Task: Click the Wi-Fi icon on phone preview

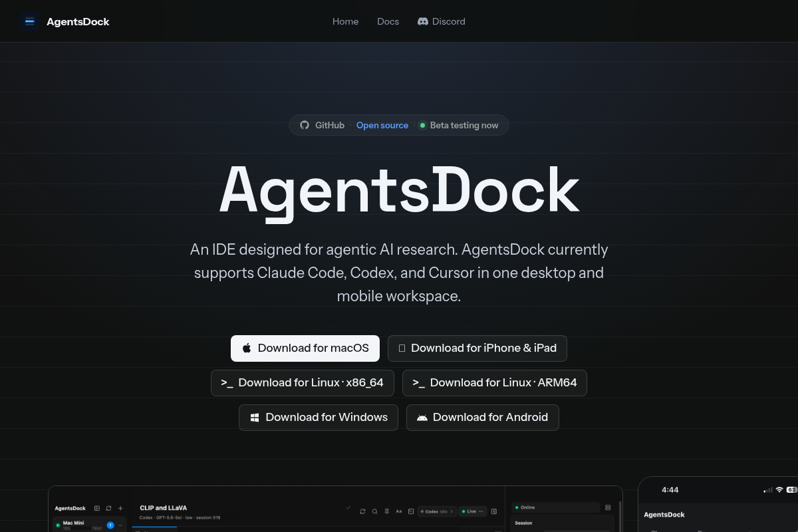Action: pos(779,490)
